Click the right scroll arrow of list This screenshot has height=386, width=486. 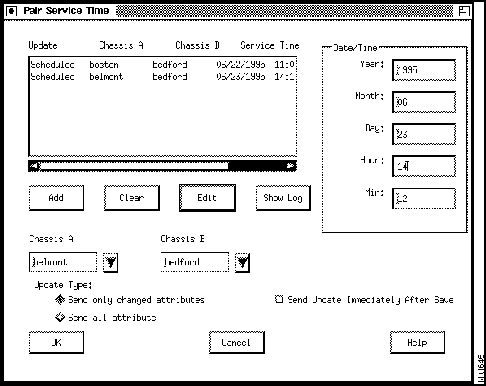(291, 166)
